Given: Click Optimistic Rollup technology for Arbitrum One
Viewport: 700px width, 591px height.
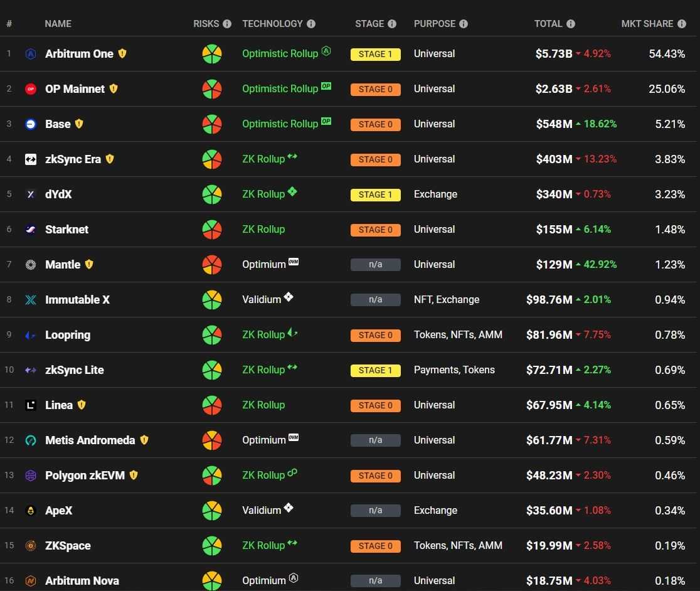Looking at the screenshot, I should click(280, 54).
